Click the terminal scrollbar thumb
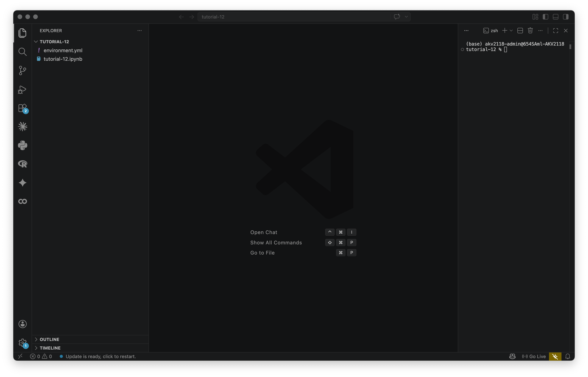The height and width of the screenshot is (377, 588). [570, 47]
